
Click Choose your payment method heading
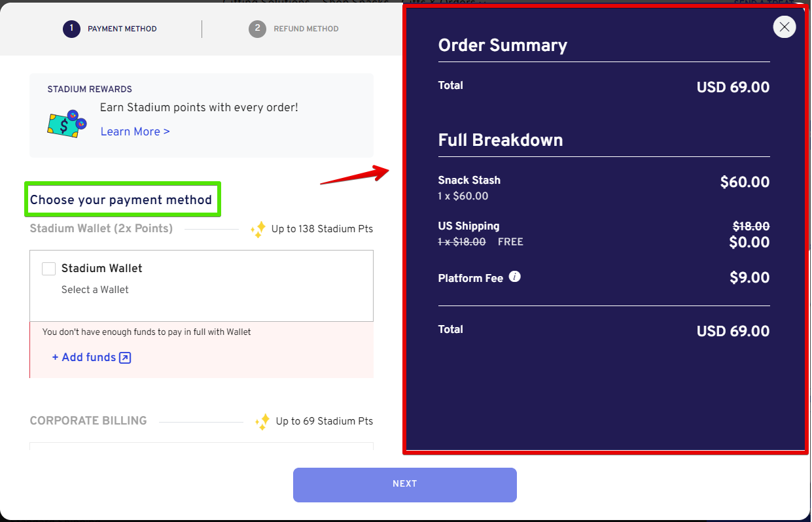[x=121, y=200]
